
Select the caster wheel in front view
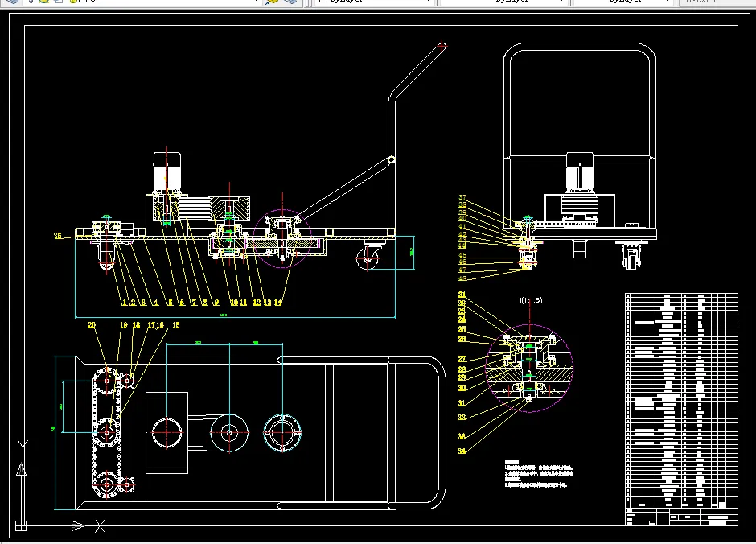368,256
